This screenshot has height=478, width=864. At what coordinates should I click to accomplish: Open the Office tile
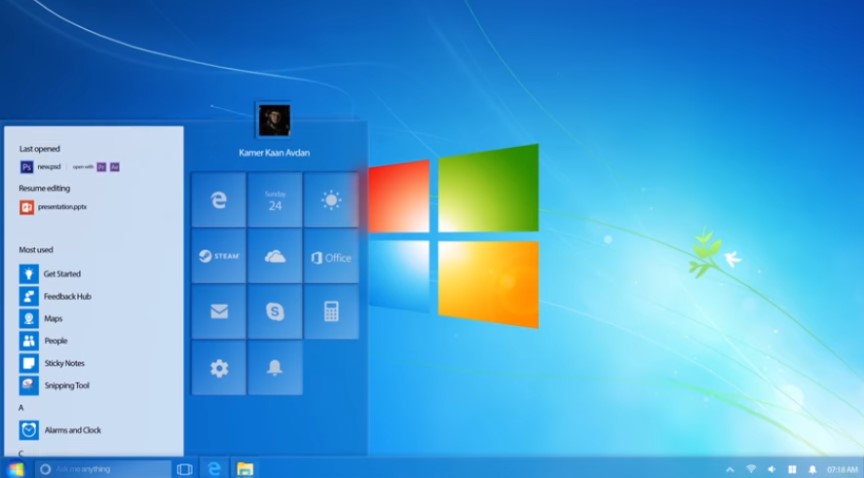[331, 256]
